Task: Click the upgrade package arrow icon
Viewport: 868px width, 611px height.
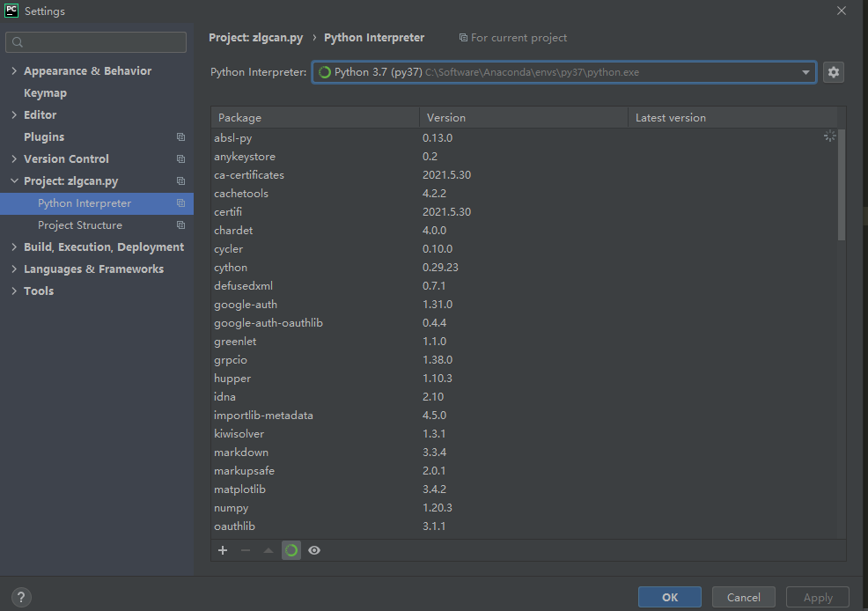Action: [x=268, y=550]
